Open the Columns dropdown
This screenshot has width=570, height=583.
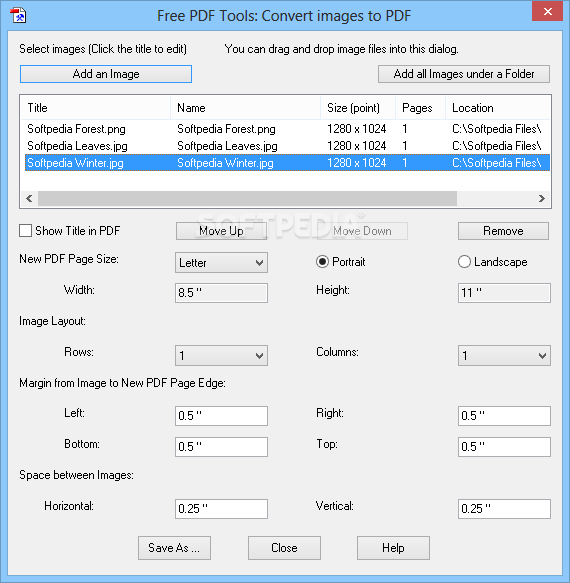click(504, 355)
